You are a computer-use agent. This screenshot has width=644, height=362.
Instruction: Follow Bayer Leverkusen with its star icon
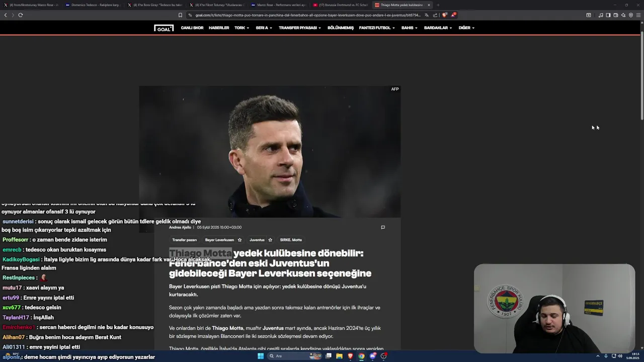coord(239,240)
